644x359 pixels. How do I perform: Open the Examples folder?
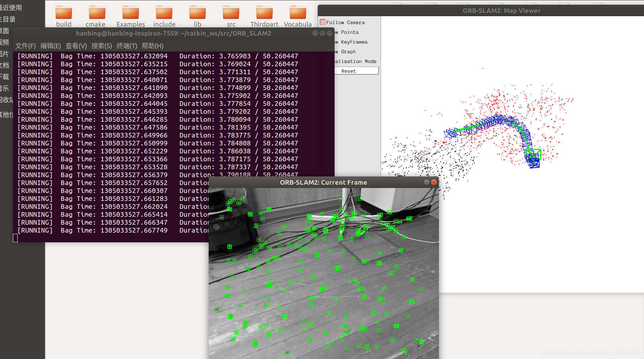[x=131, y=16]
